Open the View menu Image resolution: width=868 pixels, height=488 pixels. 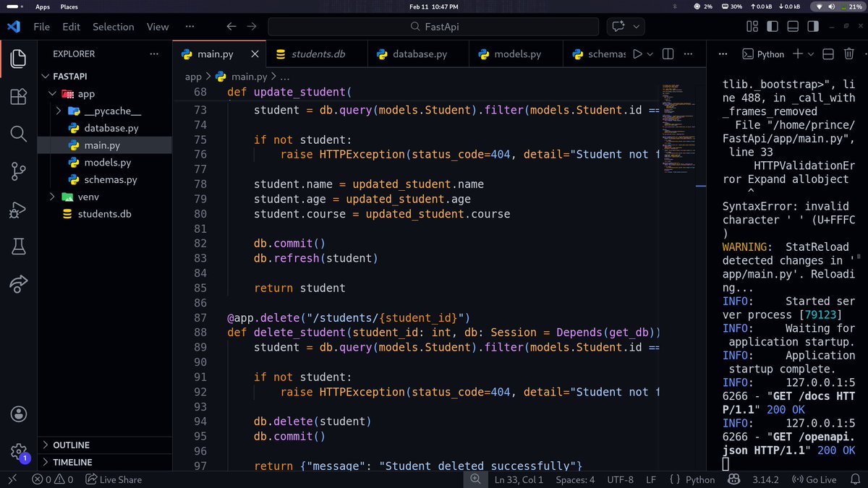click(158, 27)
